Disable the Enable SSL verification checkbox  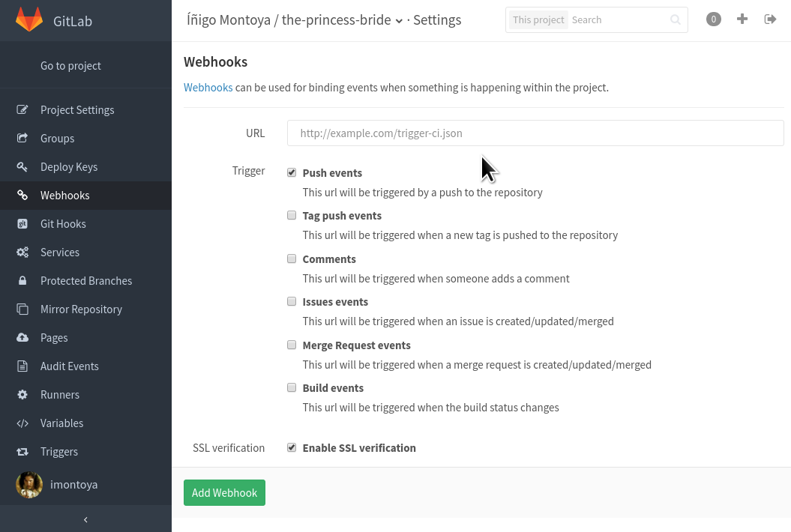[292, 447]
